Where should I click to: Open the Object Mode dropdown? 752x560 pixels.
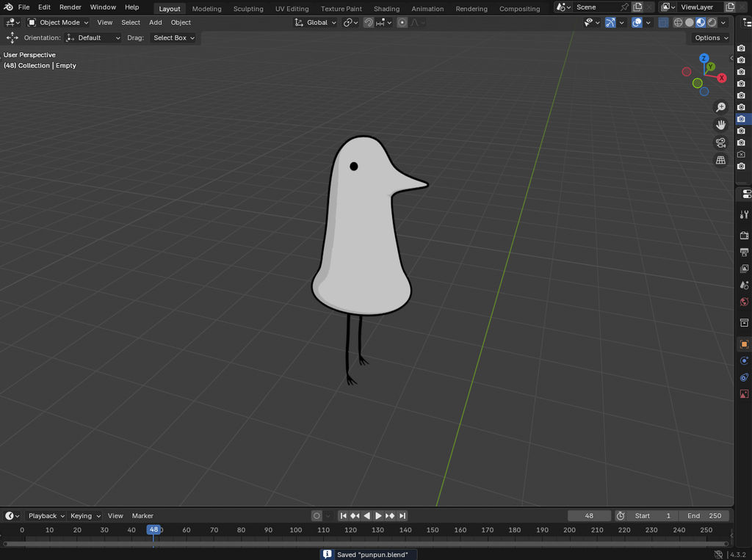58,23
